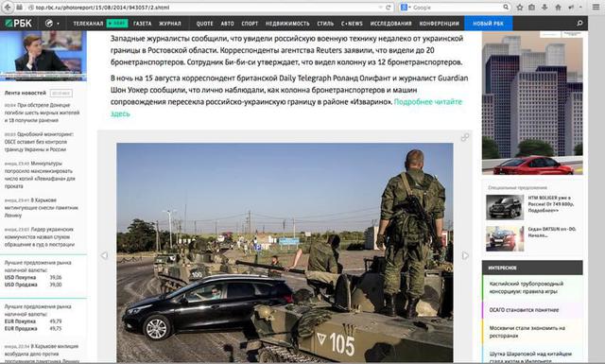This screenshot has width=605, height=364.
Task: Click the magnifier icon in Google search box
Action: (x=506, y=8)
